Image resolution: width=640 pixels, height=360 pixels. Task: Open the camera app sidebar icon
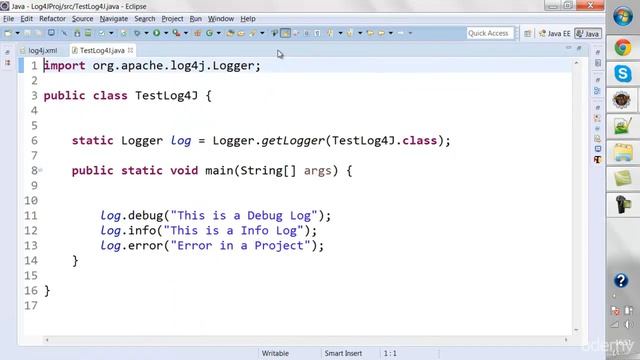point(623,204)
